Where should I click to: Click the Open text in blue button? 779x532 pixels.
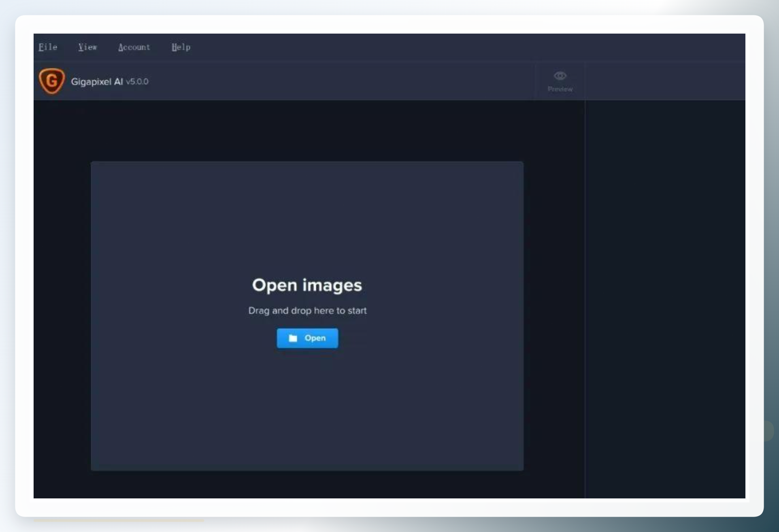click(x=315, y=338)
